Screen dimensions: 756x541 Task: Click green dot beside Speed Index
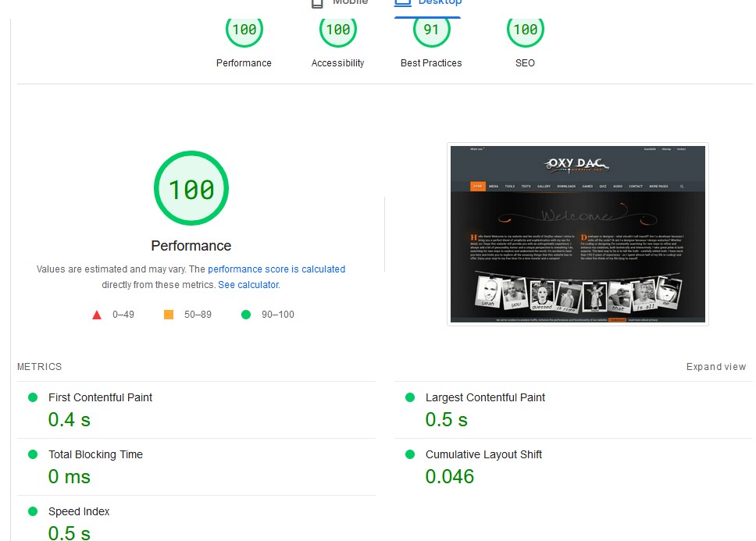(33, 511)
